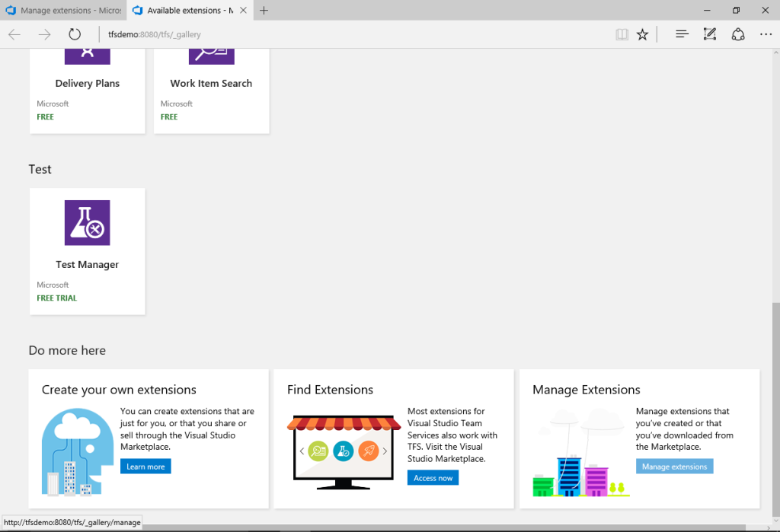The height and width of the screenshot is (532, 780).
Task: Open the Hub panel icon
Action: pyautogui.click(x=681, y=33)
